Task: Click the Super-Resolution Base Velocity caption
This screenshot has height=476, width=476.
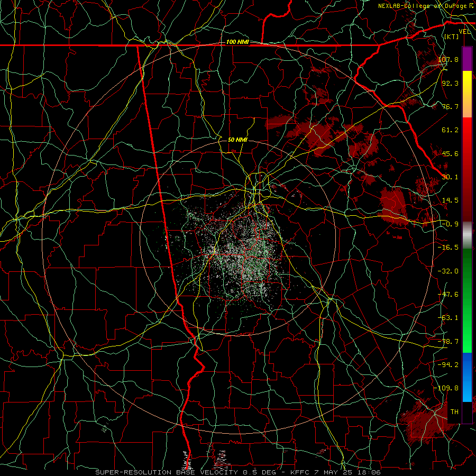Action: (x=237, y=472)
